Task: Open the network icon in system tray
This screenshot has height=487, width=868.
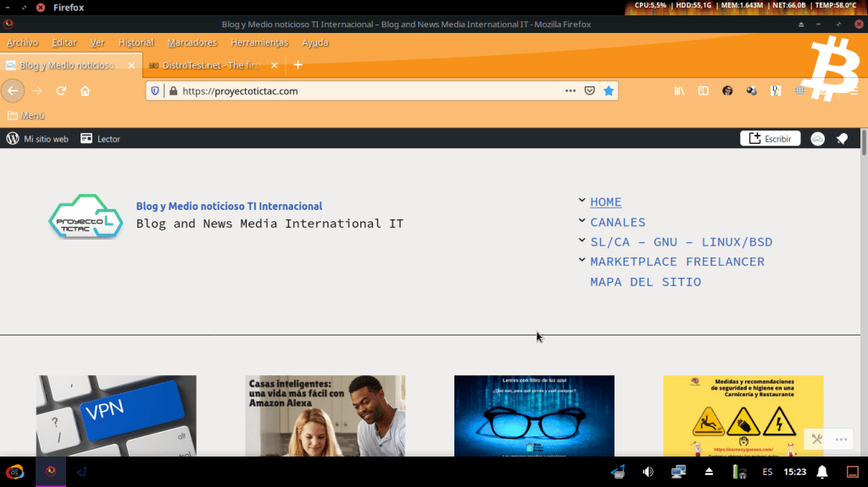Action: [678, 472]
